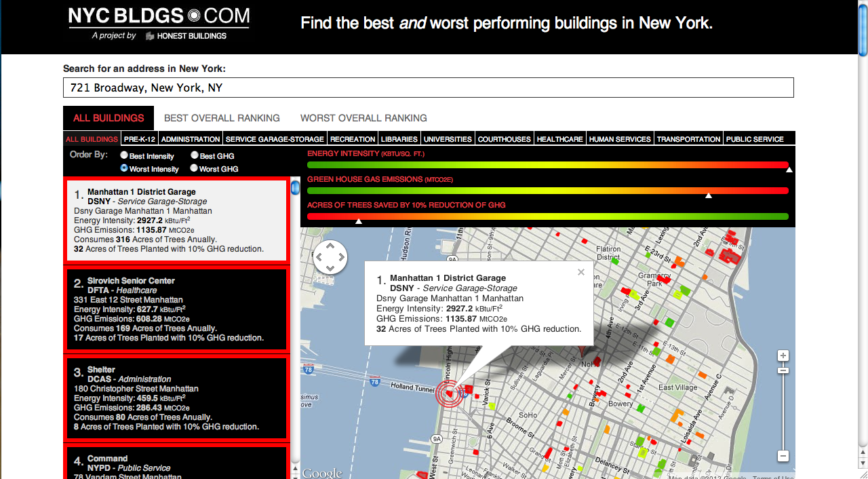Select the small All Buildings category

click(92, 139)
